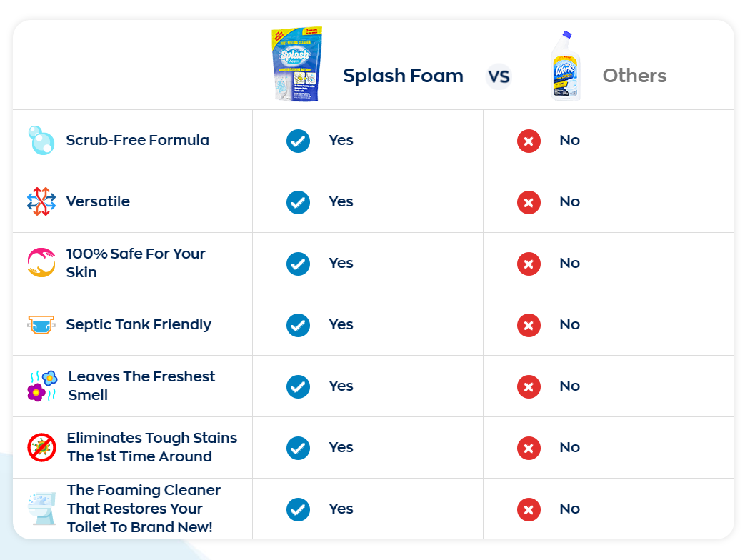Screen dimensions: 750x560
Task: Click the blue checkmark in Septic Tank row
Action: coord(298,325)
